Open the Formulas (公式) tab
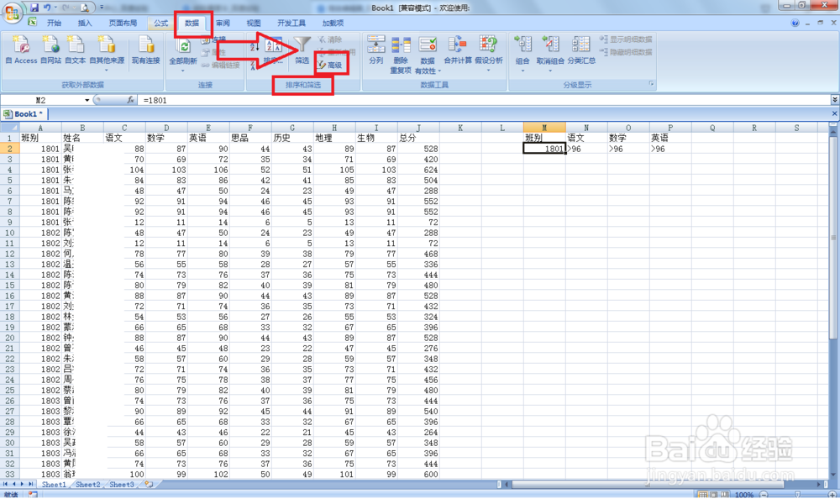 pos(160,23)
